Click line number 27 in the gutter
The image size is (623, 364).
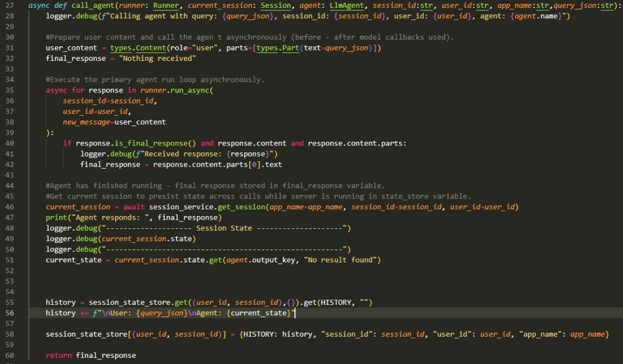[x=9, y=5]
